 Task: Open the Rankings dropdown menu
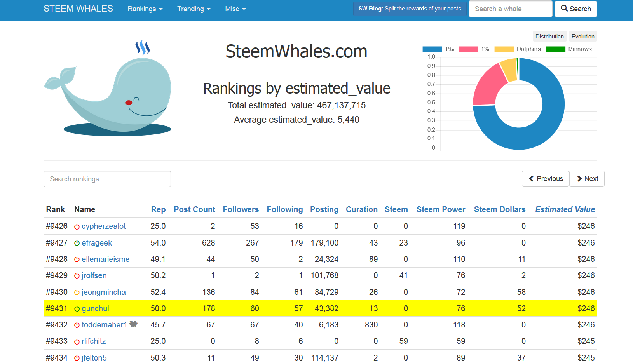tap(145, 9)
